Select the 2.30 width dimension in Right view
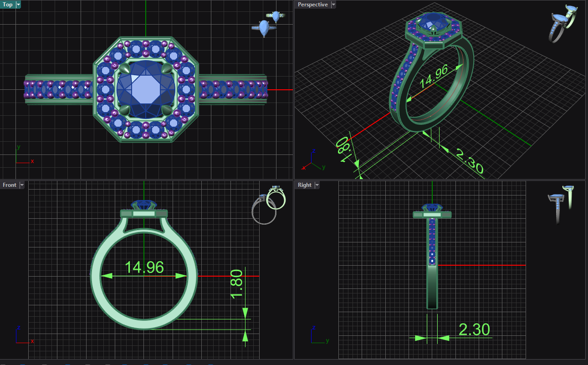Screen dimensions: 588x365 (474, 329)
